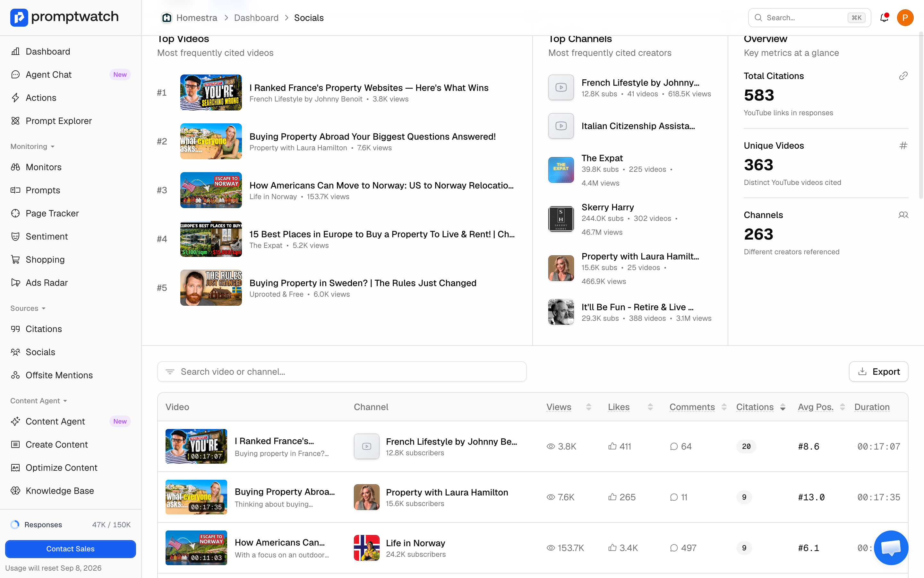Screen dimensions: 924x578
Task: Click the Contact Sales button
Action: (70, 549)
